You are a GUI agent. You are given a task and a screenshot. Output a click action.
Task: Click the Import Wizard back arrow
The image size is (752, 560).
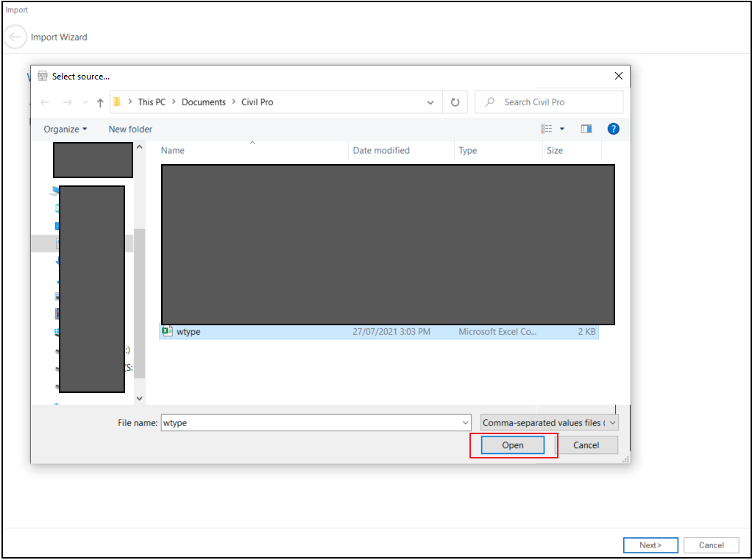(15, 37)
